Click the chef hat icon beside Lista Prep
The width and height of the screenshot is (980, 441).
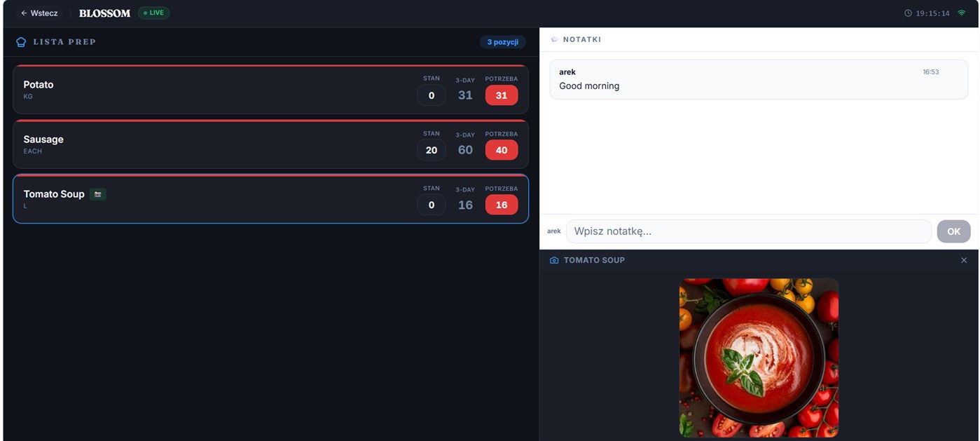(21, 42)
